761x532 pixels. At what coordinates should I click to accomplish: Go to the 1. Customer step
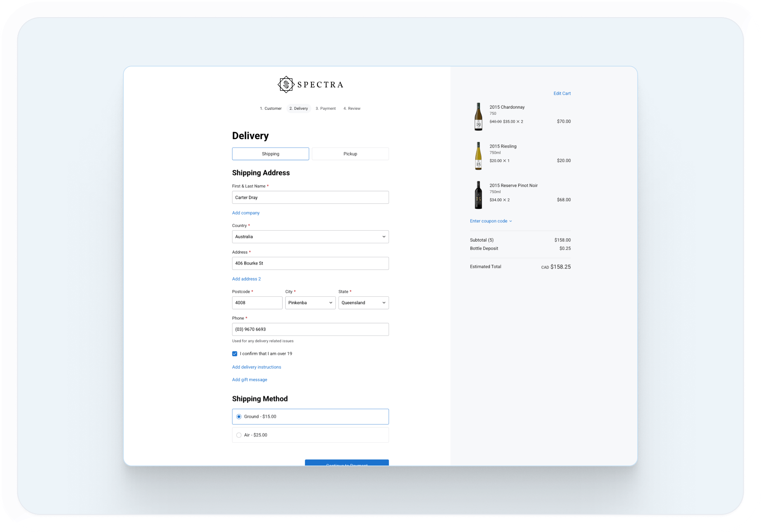click(271, 108)
